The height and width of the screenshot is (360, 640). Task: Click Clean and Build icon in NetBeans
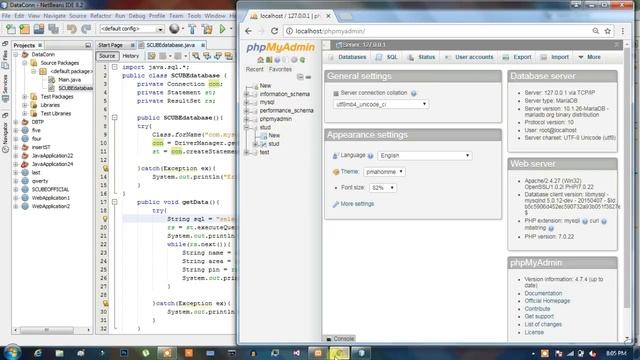207,29
